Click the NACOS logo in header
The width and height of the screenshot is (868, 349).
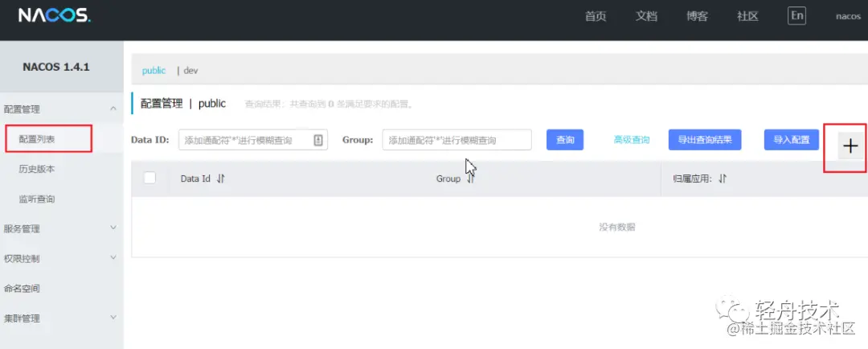(55, 15)
